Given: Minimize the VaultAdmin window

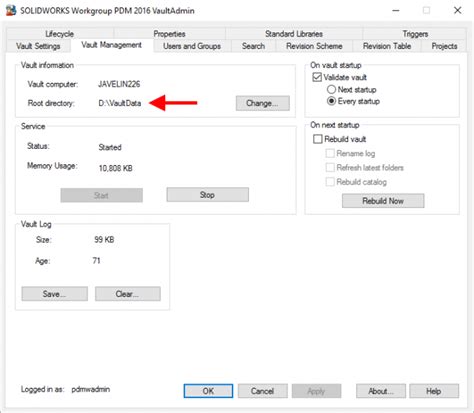Looking at the screenshot, I should (x=396, y=10).
